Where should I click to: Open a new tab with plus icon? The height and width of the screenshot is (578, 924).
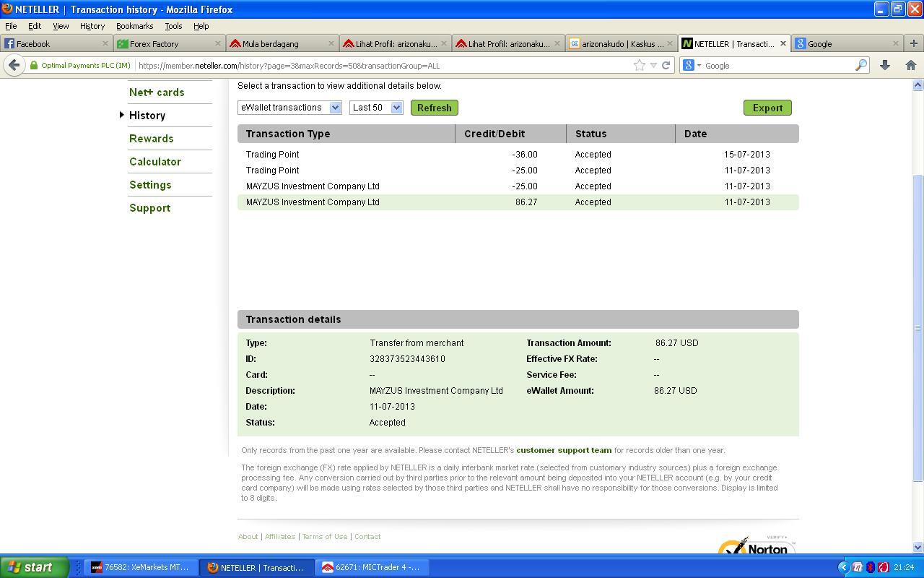click(914, 43)
